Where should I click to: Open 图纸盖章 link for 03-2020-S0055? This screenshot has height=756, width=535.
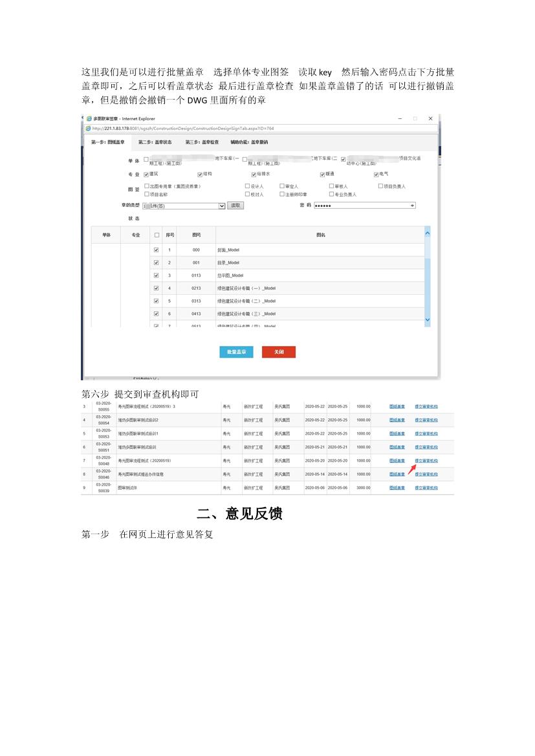397,406
